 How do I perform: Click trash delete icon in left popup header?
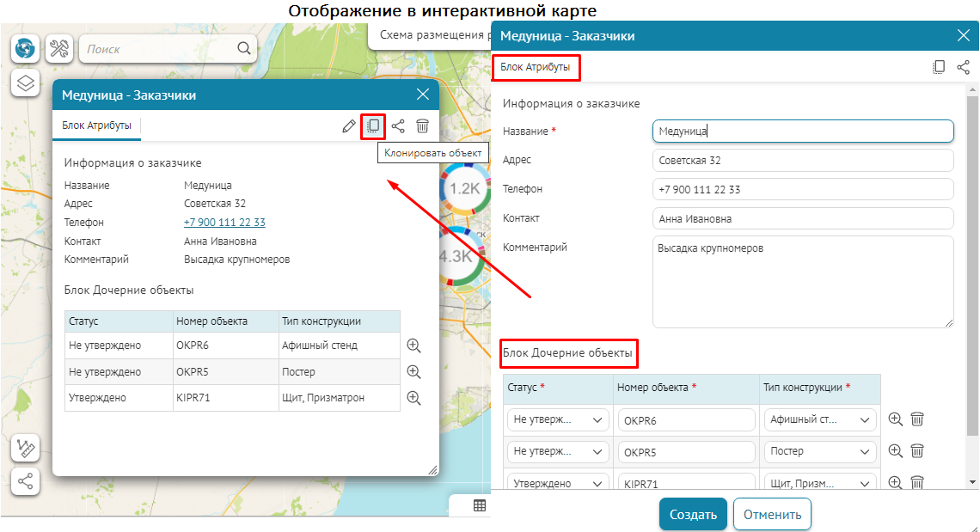coord(422,126)
